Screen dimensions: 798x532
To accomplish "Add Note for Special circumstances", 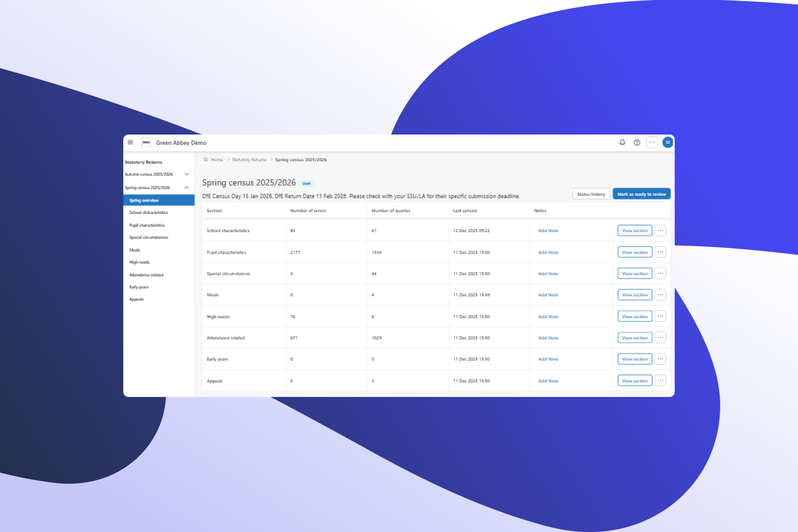I will point(548,274).
